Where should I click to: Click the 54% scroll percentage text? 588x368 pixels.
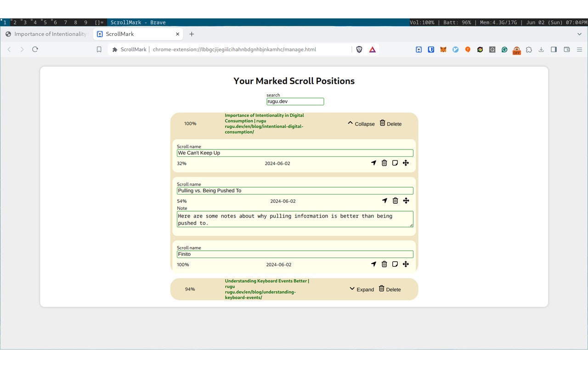(182, 201)
